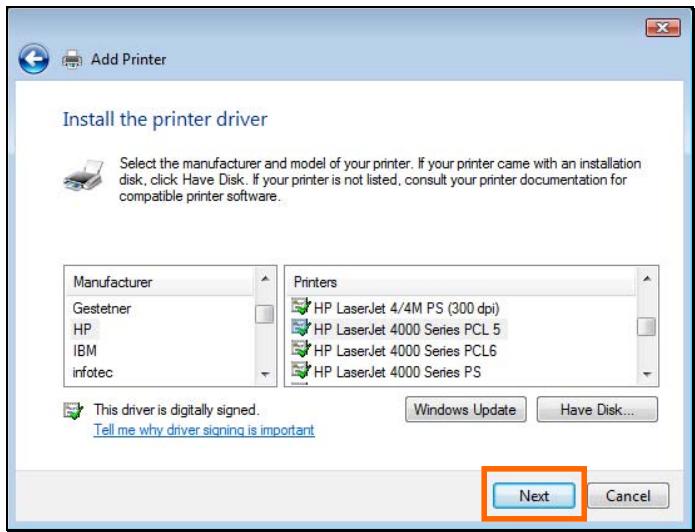
Task: Click the Printers column header
Action: click(x=461, y=282)
